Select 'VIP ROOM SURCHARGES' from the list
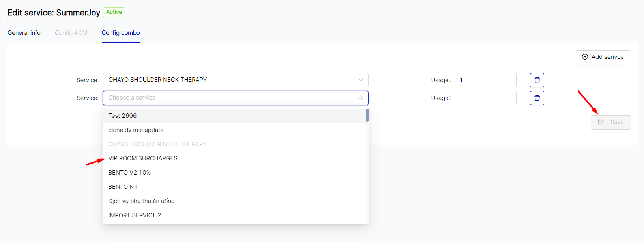 tap(143, 158)
